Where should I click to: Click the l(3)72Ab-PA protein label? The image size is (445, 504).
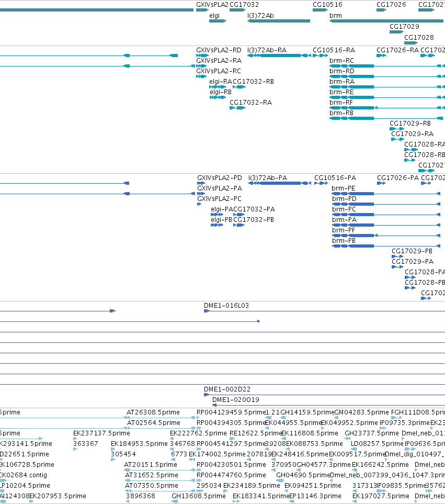[268, 178]
